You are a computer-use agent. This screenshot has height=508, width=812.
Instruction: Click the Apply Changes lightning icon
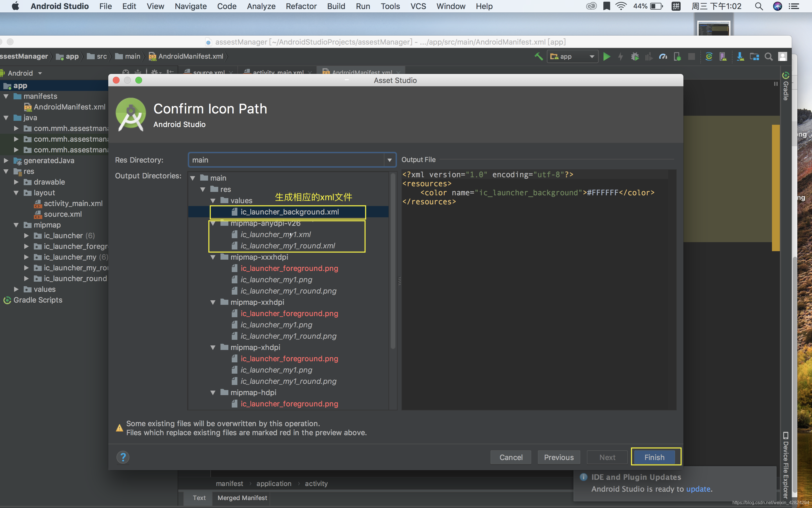point(620,56)
